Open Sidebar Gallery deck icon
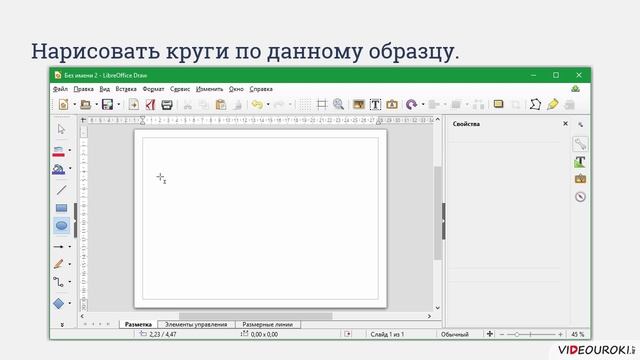This screenshot has width=640, height=360. coord(580,179)
